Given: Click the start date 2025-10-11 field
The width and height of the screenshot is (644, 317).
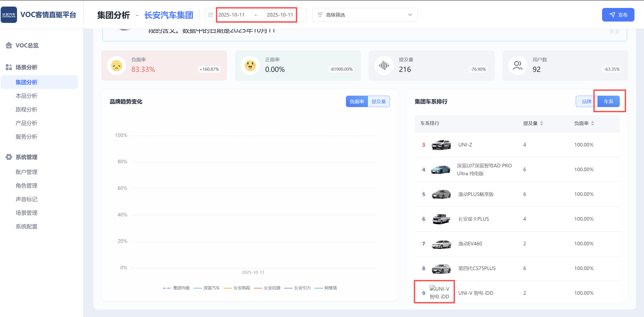Looking at the screenshot, I should tap(231, 15).
